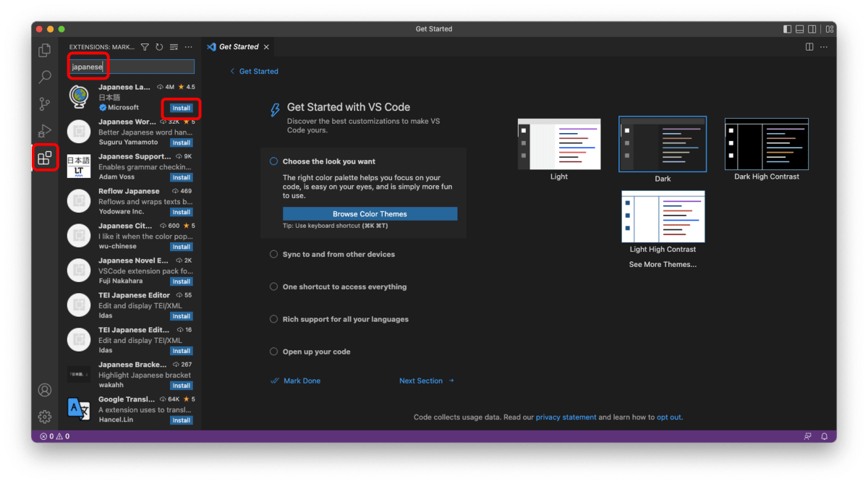The image size is (868, 484).
Task: Open the Extensions view icon
Action: pyautogui.click(x=45, y=157)
